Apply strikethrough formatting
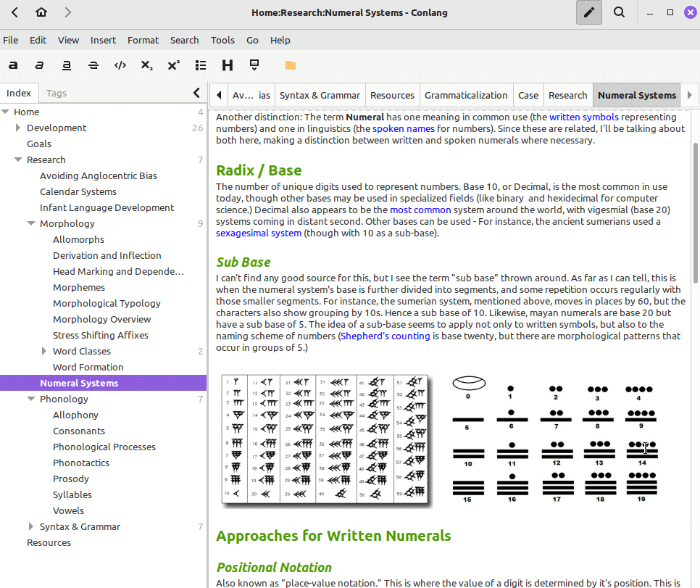This screenshot has height=588, width=700. click(93, 65)
